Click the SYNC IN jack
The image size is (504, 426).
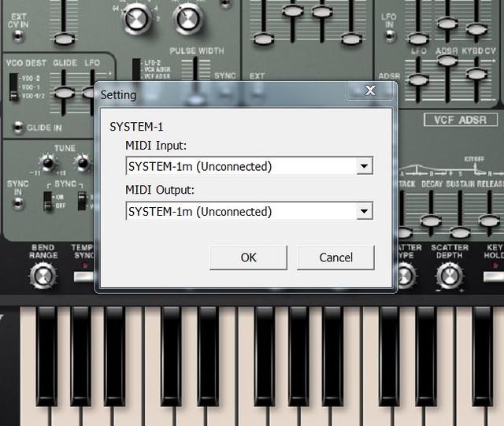click(x=18, y=203)
